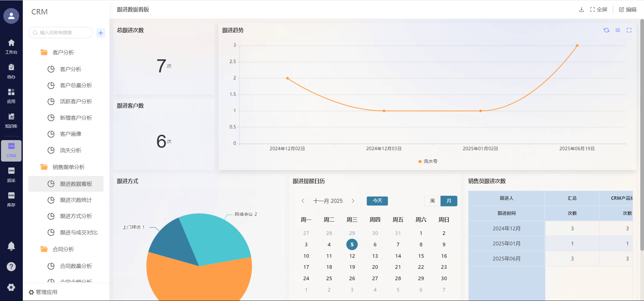Switch calendar to 周 view
Screen dimensions: 644x301
tap(432, 201)
